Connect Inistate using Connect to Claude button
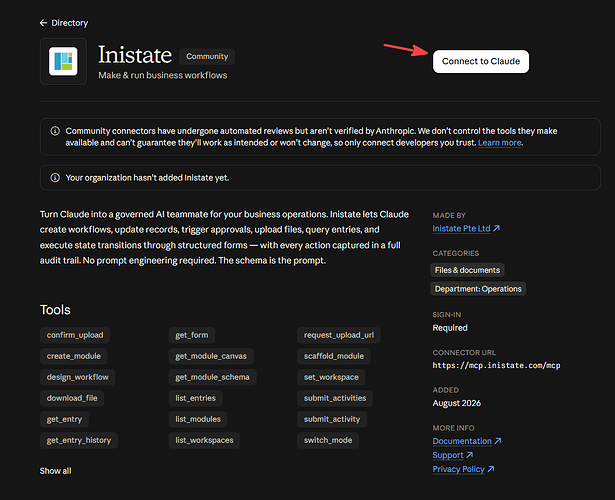 481,61
